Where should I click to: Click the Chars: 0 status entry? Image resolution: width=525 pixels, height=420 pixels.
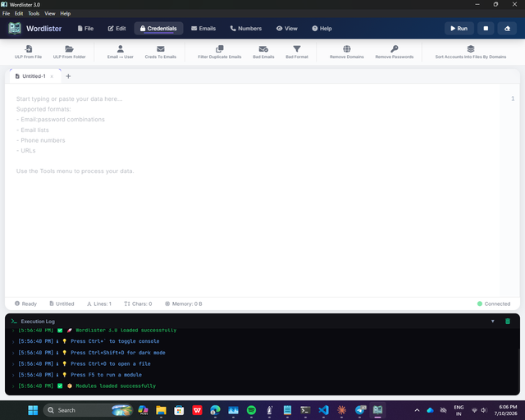click(x=138, y=304)
